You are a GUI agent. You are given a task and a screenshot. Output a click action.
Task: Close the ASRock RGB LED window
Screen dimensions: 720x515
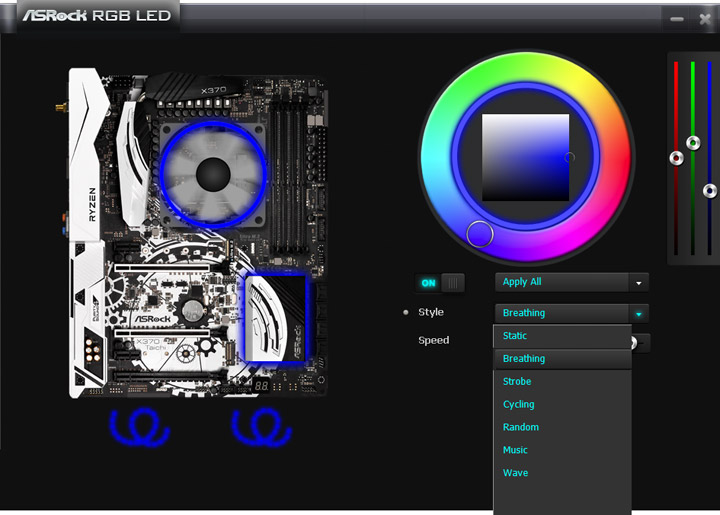(705, 19)
